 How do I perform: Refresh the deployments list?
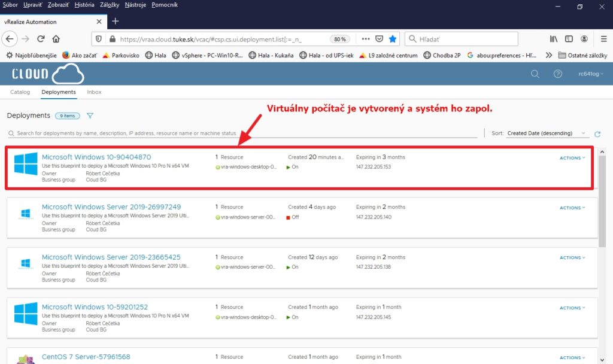[596, 134]
